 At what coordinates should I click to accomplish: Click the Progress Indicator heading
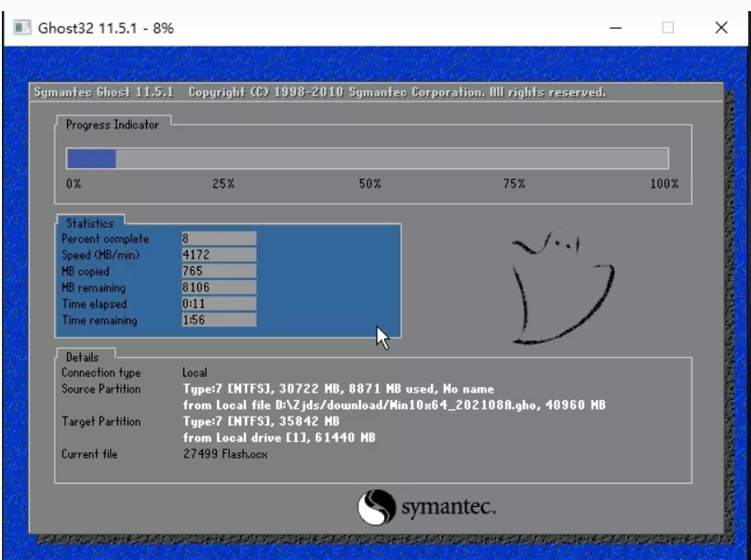click(113, 125)
